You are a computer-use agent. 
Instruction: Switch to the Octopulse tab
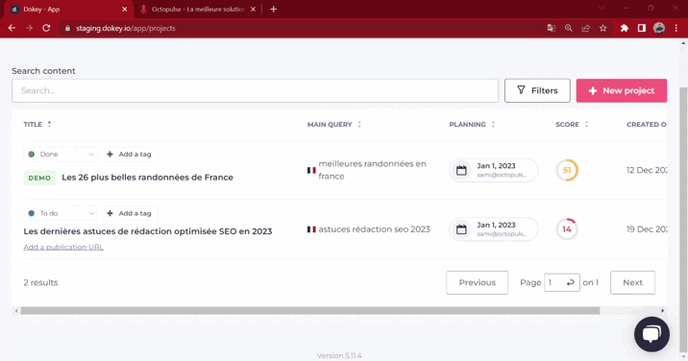(198, 9)
